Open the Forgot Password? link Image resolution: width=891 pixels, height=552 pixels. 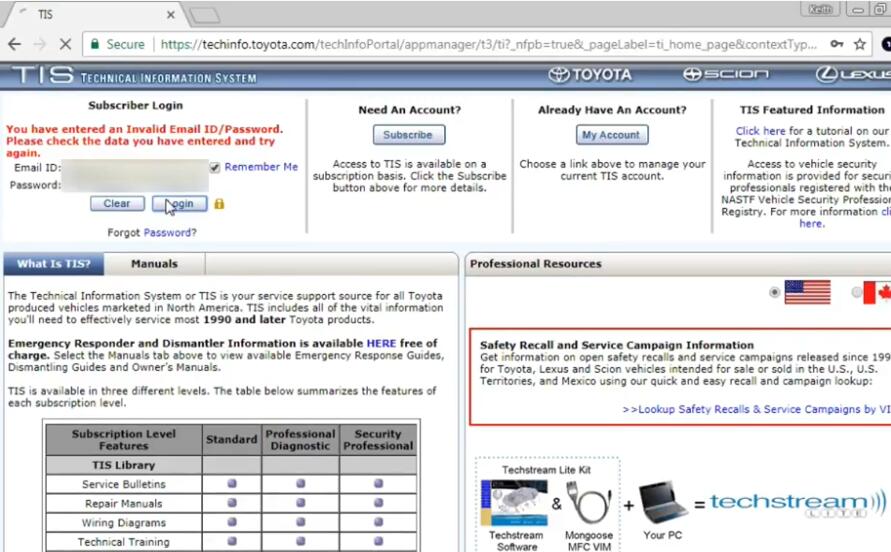170,233
